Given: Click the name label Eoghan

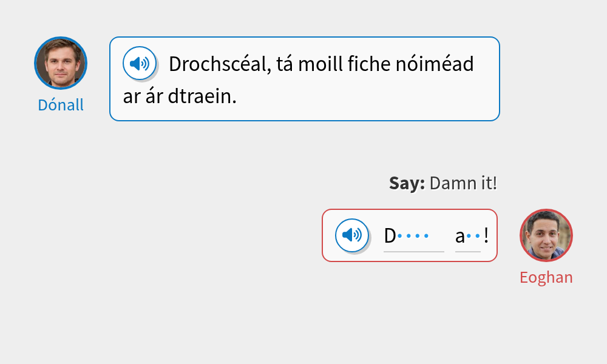Looking at the screenshot, I should pos(546,277).
